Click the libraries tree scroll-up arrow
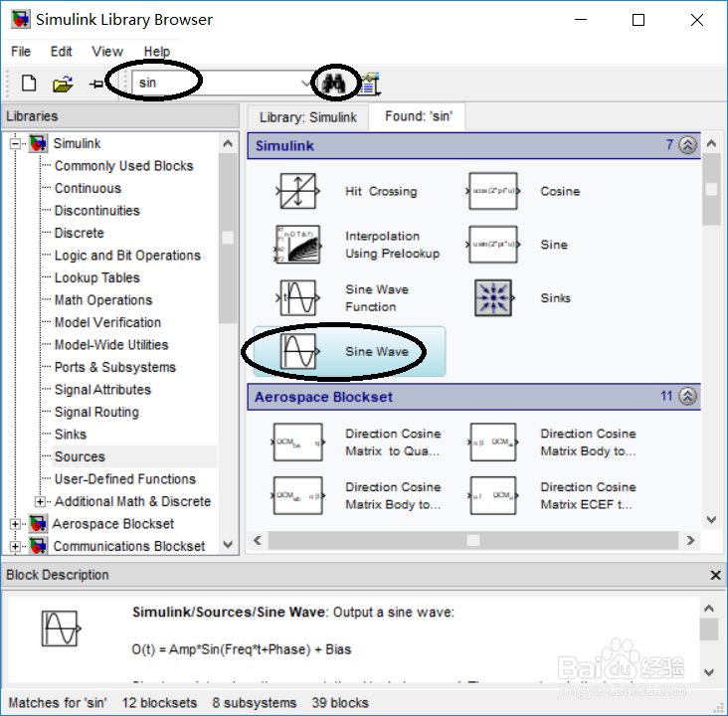This screenshot has height=716, width=728. tap(228, 143)
